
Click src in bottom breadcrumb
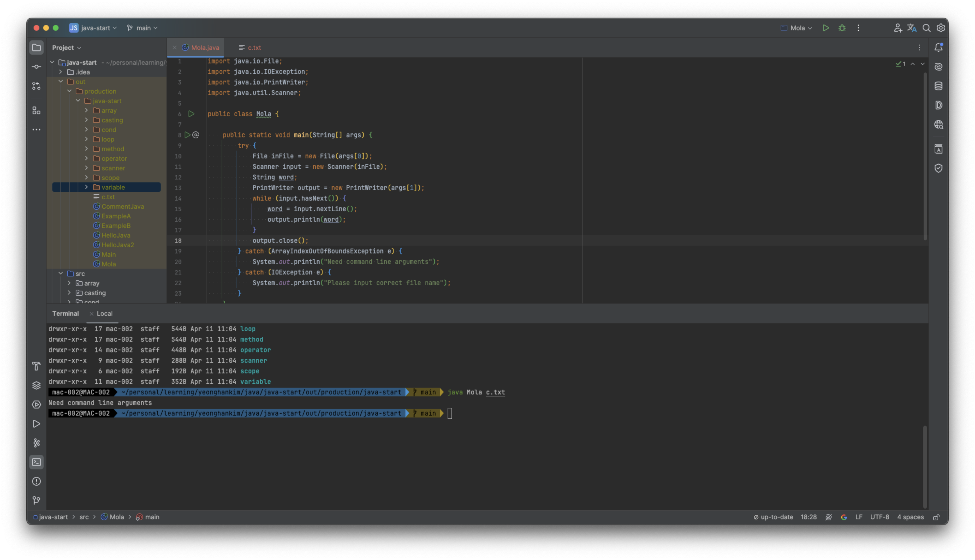click(x=84, y=517)
